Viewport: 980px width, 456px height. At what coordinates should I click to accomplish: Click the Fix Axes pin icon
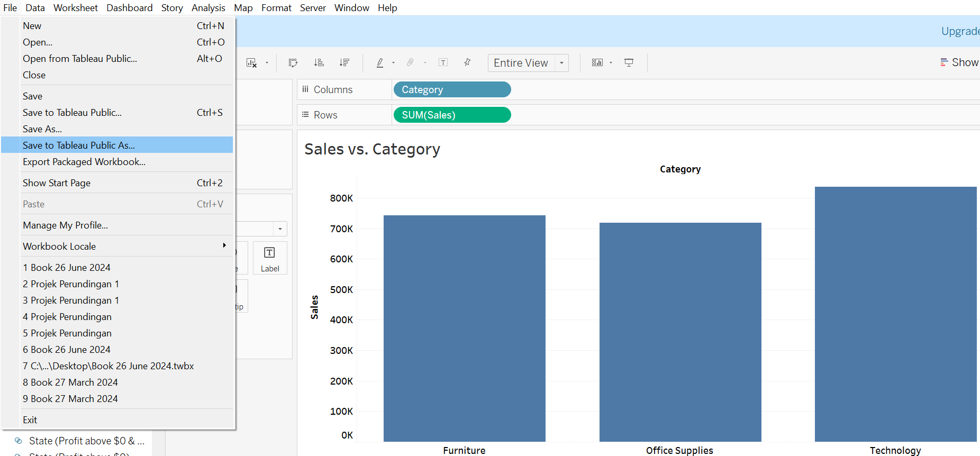click(x=467, y=63)
